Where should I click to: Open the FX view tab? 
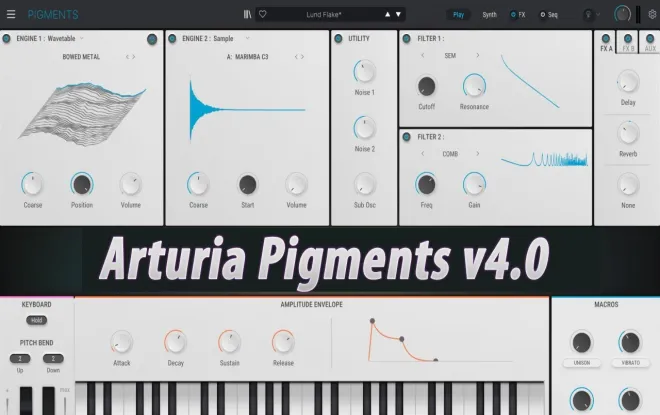pyautogui.click(x=518, y=15)
